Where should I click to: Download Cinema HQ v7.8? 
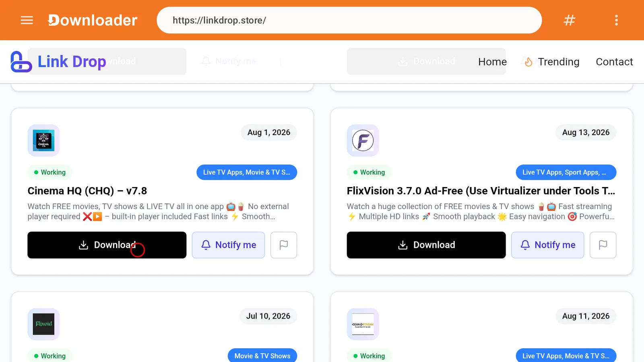107,245
